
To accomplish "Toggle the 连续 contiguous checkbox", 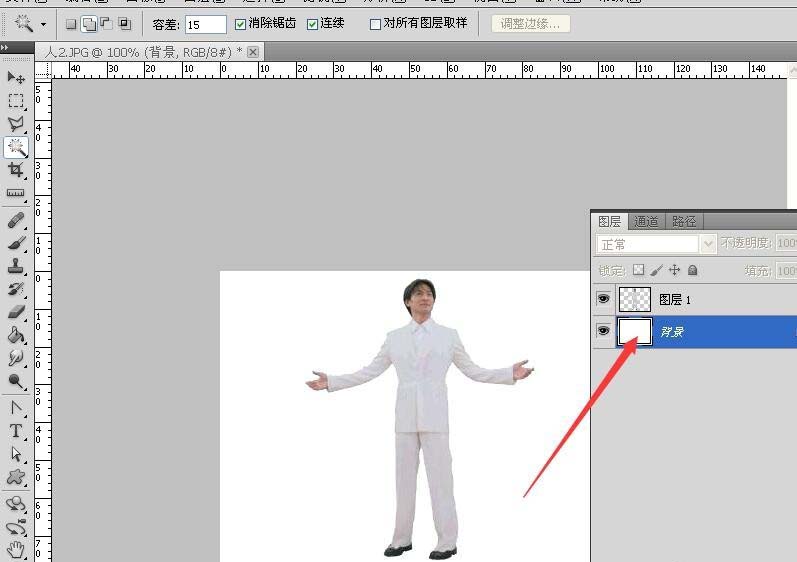I will (x=313, y=24).
